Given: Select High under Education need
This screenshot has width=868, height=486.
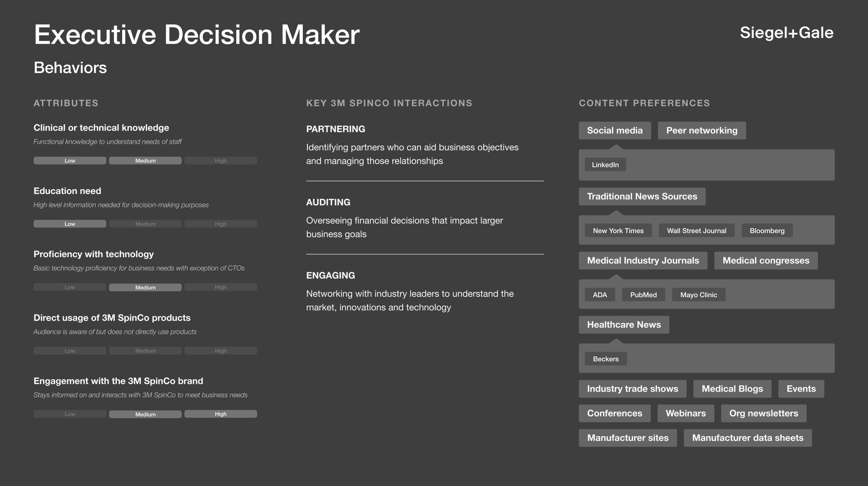Looking at the screenshot, I should (220, 224).
